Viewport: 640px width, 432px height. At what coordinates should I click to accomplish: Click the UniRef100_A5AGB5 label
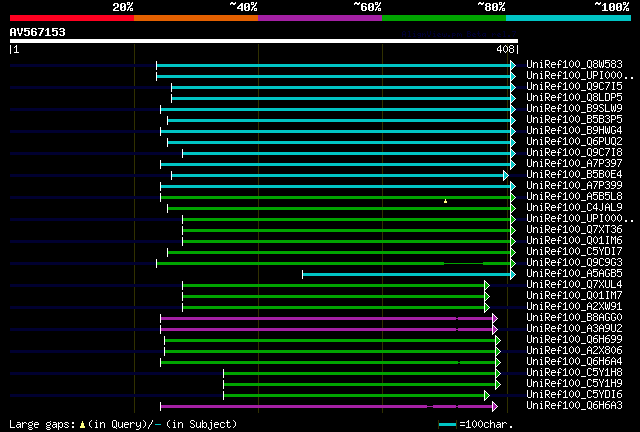click(574, 274)
